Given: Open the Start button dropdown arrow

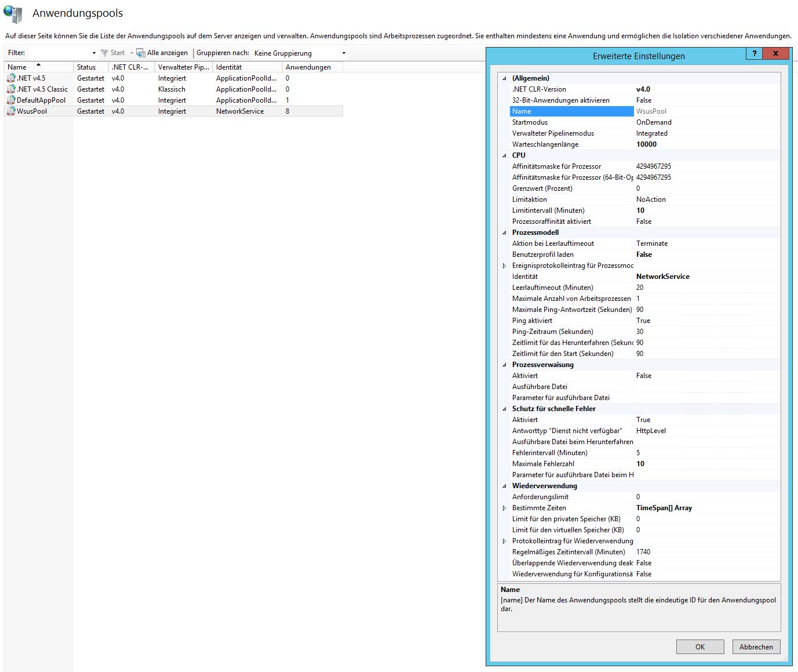Looking at the screenshot, I should pyautogui.click(x=132, y=53).
